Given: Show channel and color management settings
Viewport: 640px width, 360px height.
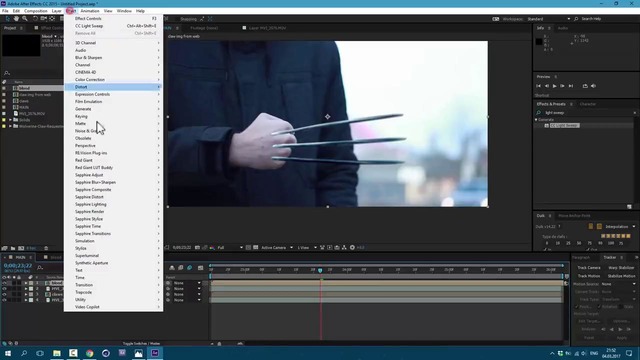Looking at the screenshot, I should pos(212,247).
